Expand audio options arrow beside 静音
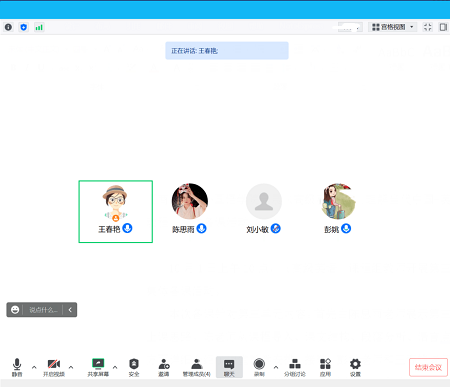Image resolution: width=450 pixels, height=387 pixels. (x=34, y=367)
